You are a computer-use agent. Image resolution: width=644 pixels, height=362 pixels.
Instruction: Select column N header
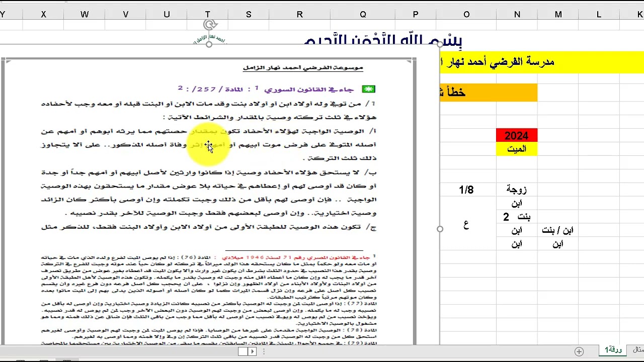[x=517, y=15]
